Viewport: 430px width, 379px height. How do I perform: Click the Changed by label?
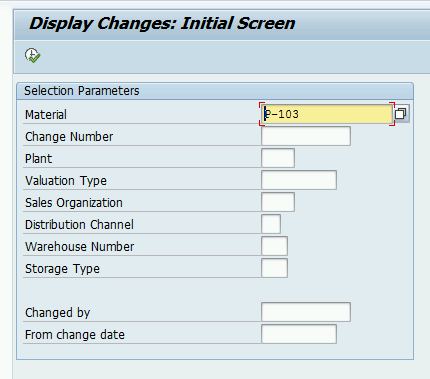[x=58, y=313]
